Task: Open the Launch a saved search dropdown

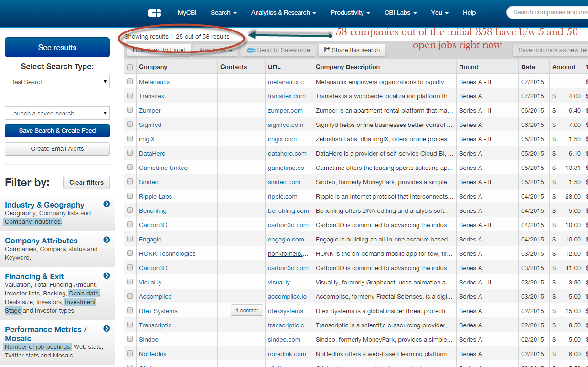Action: point(57,113)
